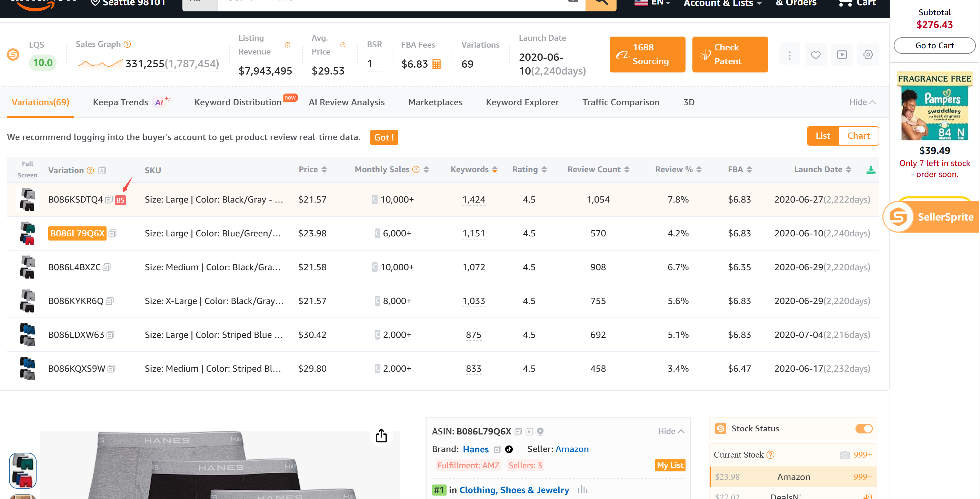Screen dimensions: 980x499
Task: Open SellerSprite settings gear icon
Action: [868, 55]
